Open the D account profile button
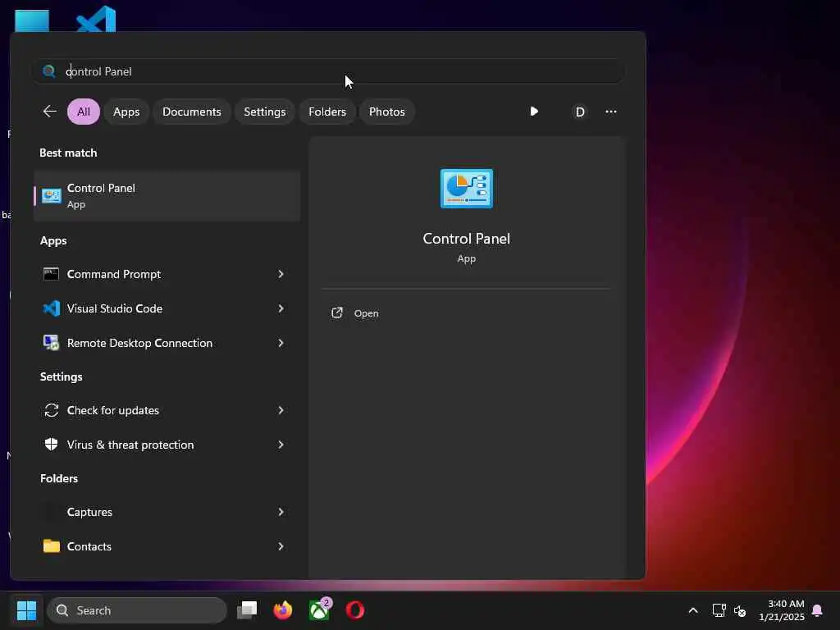The image size is (840, 630). click(580, 112)
